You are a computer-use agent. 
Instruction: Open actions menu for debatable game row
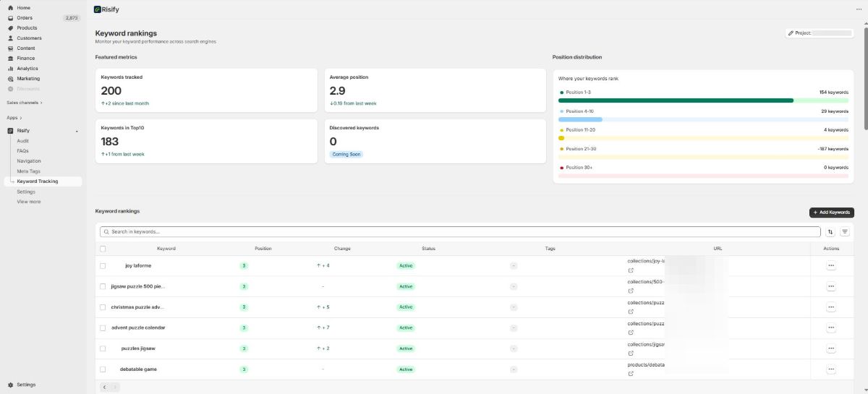tap(831, 369)
